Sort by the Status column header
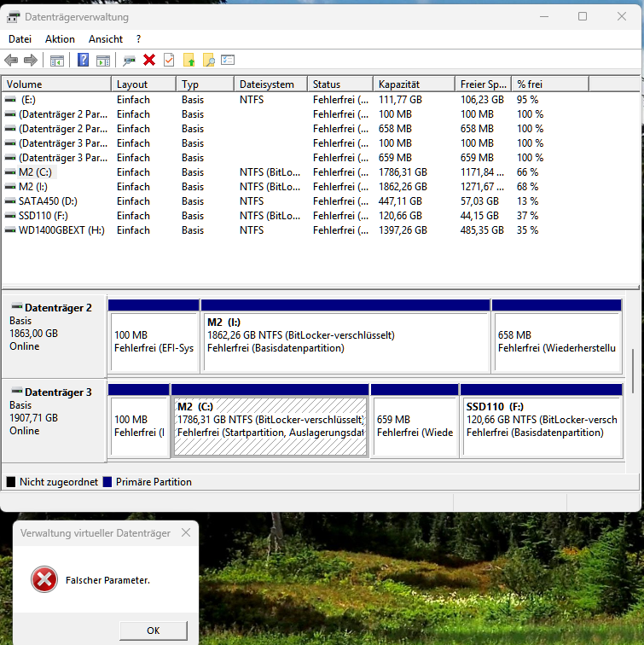This screenshot has height=645, width=644. click(340, 84)
